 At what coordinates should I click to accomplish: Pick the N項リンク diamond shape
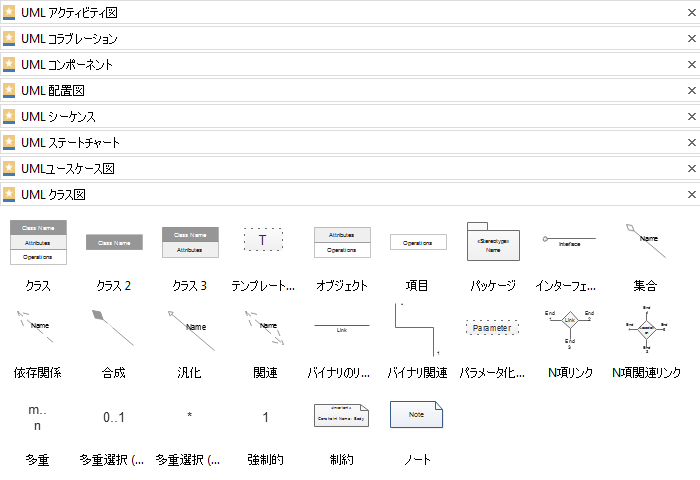570,329
